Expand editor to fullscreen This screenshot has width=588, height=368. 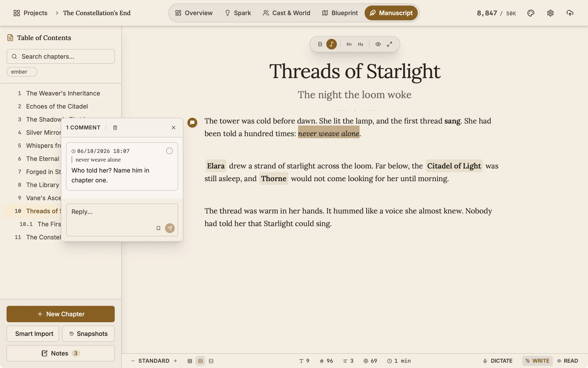point(390,44)
